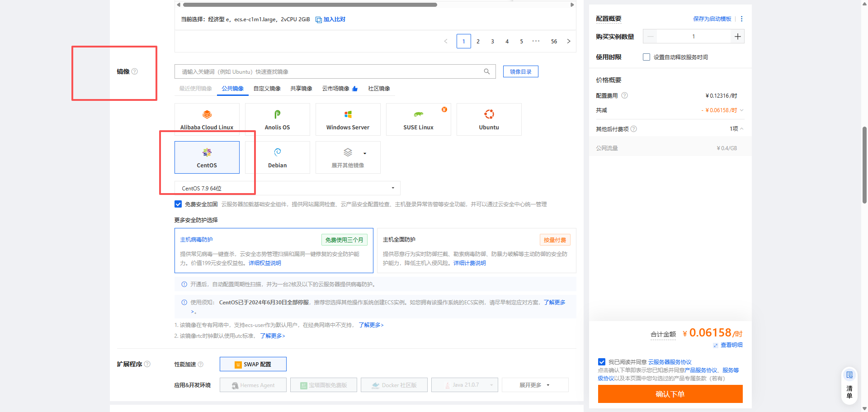The height and width of the screenshot is (412, 868).
Task: Select the SUSE Linux image
Action: (419, 119)
